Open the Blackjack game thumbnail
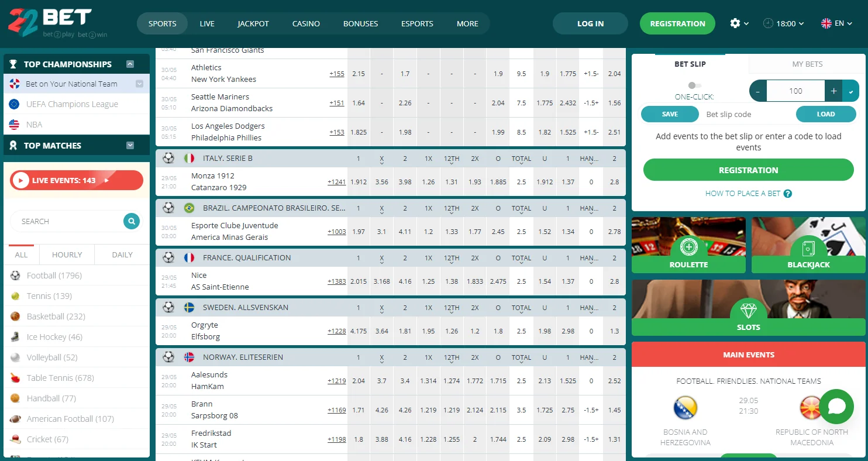The height and width of the screenshot is (461, 868). (808, 245)
